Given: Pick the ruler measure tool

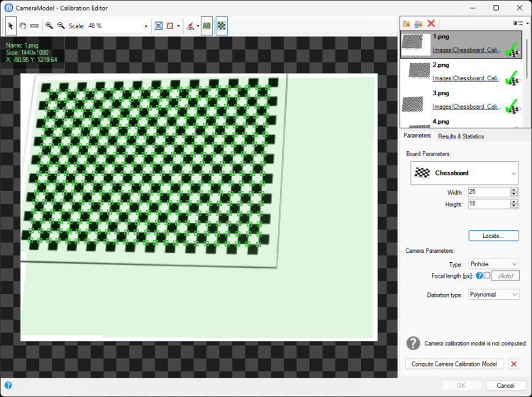Looking at the screenshot, I should click(x=34, y=26).
